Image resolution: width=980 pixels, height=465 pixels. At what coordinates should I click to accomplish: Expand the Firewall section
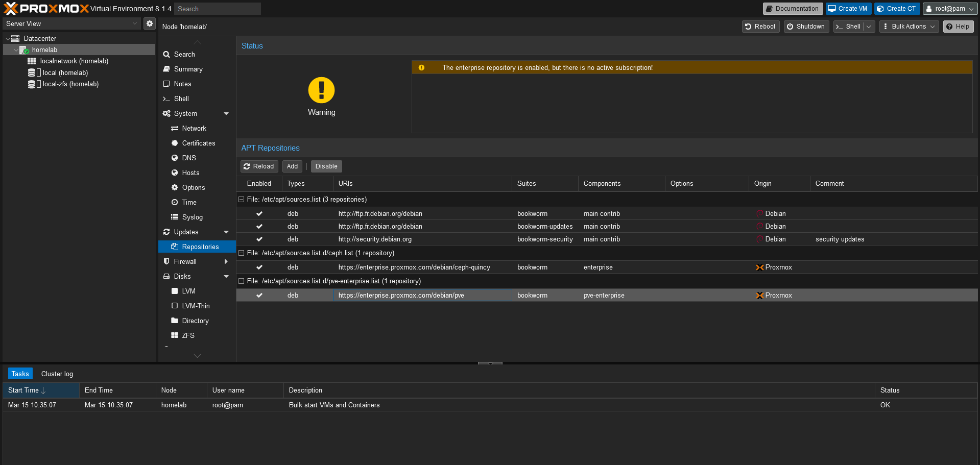pyautogui.click(x=226, y=261)
